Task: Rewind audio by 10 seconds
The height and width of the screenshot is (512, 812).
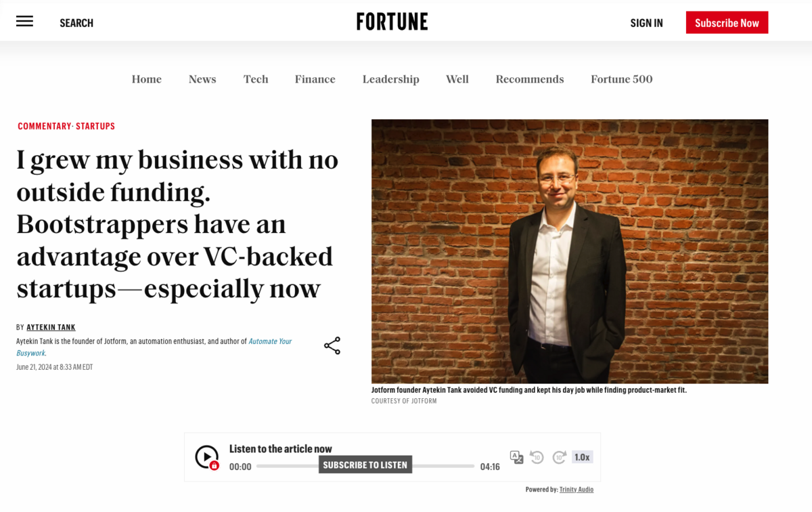Action: pyautogui.click(x=537, y=457)
